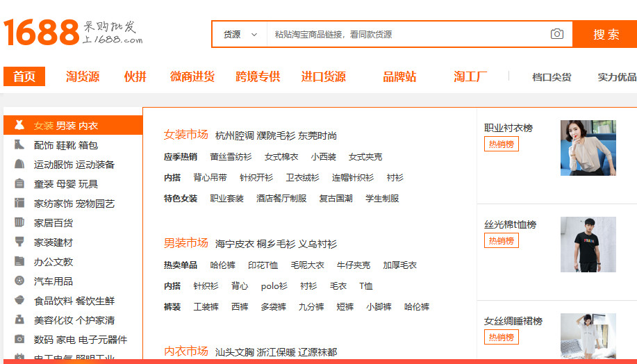Viewport: 637px width, 364px height.
Task: Click the polo衫 link
Action: tap(274, 286)
